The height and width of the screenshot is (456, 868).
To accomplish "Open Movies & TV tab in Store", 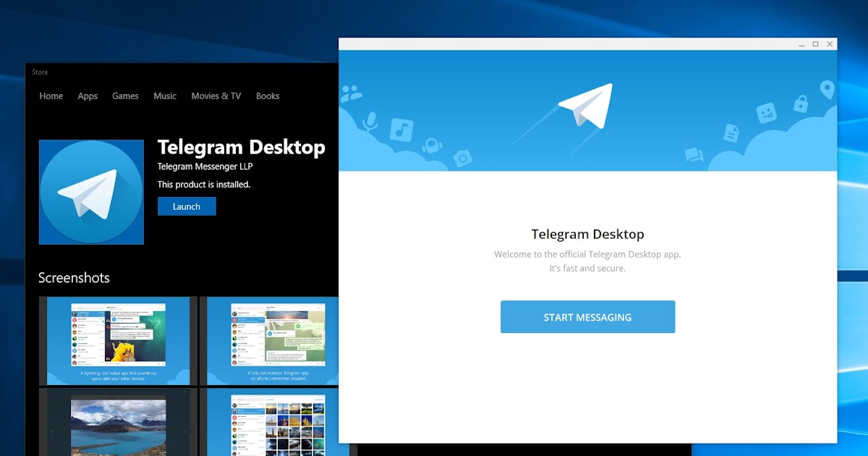I will pyautogui.click(x=216, y=96).
